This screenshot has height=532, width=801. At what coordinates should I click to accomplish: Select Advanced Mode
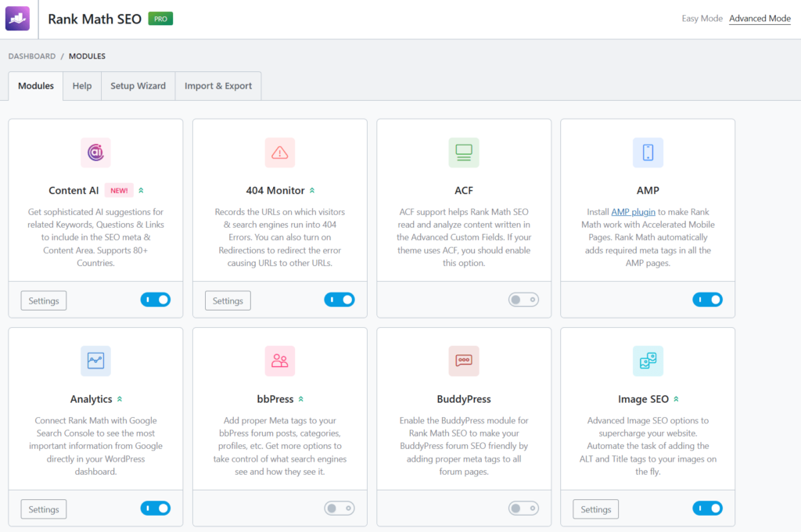(760, 19)
